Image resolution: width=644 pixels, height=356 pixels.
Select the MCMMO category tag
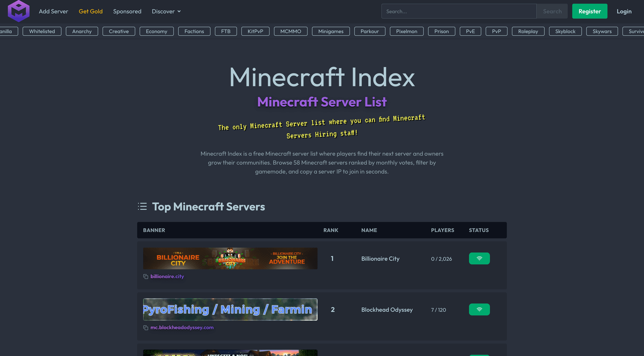[x=290, y=31]
